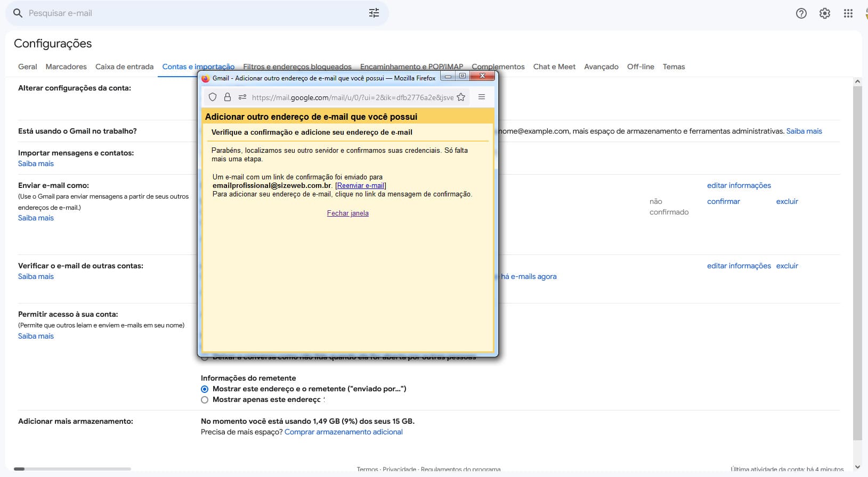This screenshot has width=868, height=477.
Task: Open the Help question mark icon
Action: tap(801, 13)
